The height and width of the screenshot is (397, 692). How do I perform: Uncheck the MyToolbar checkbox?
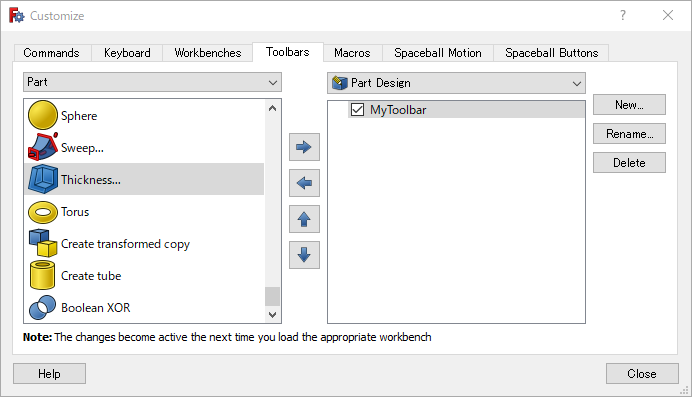coord(357,109)
